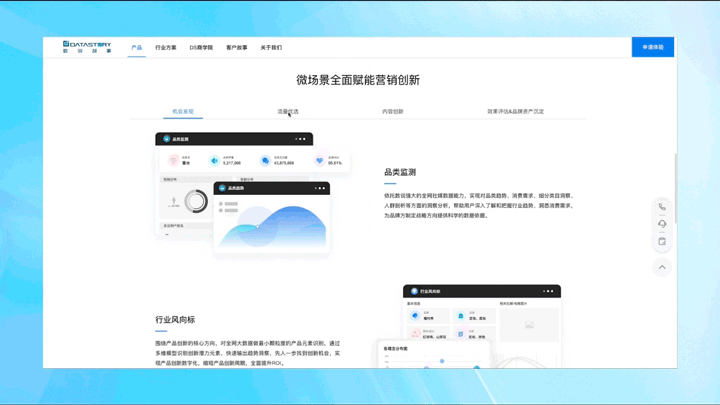Click the main title 微场景全面赋能营销创新

358,80
